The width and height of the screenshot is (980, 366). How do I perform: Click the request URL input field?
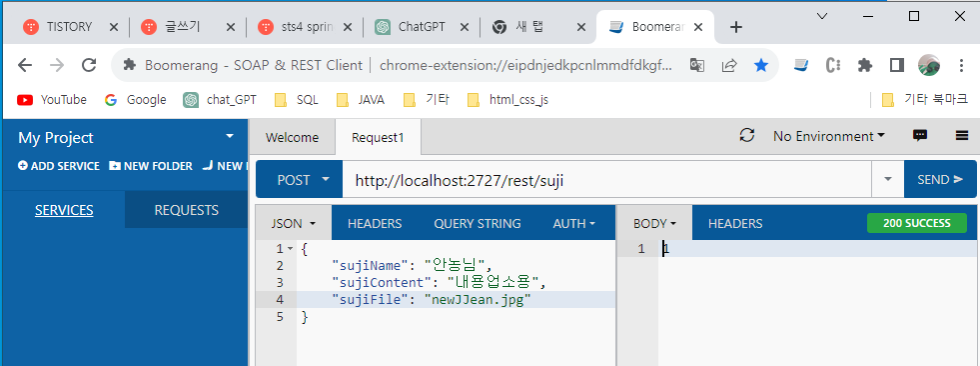tap(606, 180)
